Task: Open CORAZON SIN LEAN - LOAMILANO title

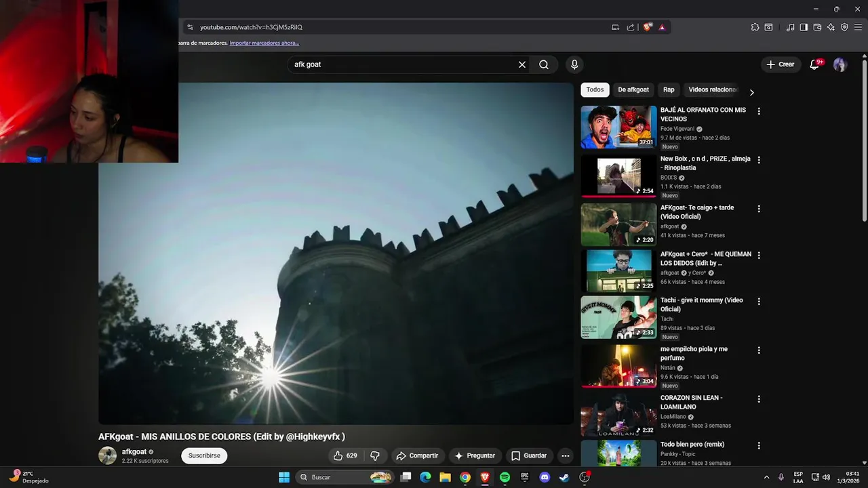Action: (x=691, y=402)
